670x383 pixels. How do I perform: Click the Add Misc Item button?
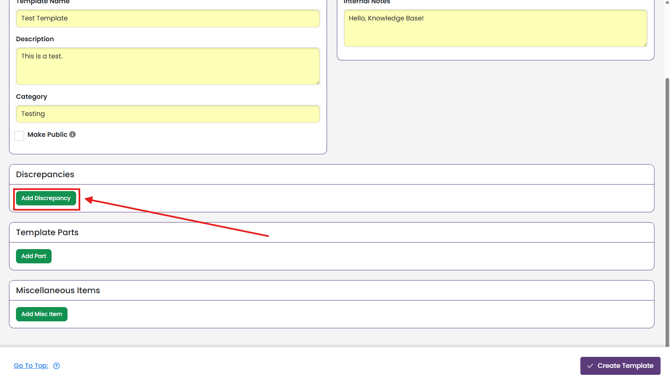(41, 314)
